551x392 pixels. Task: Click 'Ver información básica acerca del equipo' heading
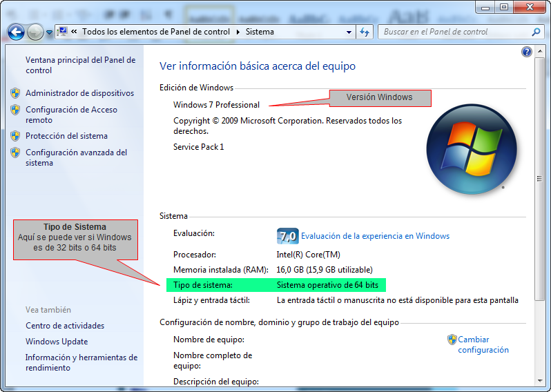(x=258, y=66)
